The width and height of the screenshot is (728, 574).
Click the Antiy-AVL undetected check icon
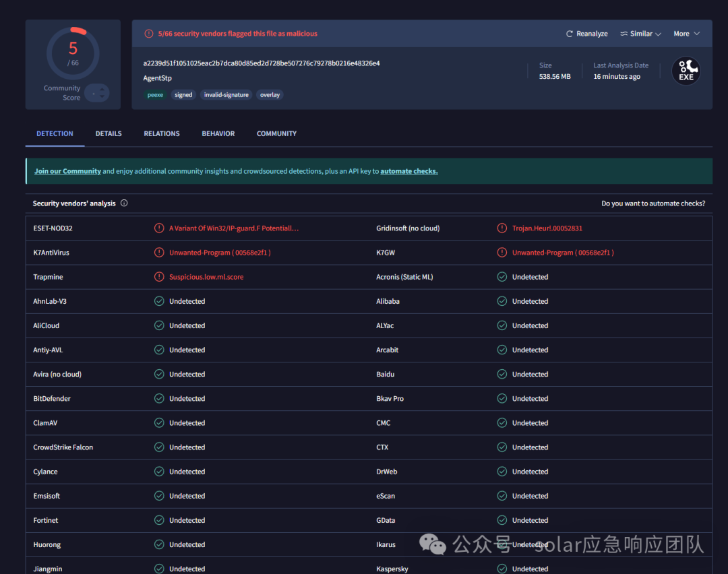point(159,350)
